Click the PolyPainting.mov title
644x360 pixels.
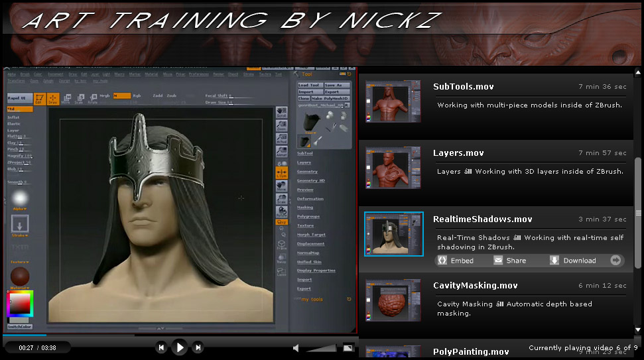pos(471,352)
